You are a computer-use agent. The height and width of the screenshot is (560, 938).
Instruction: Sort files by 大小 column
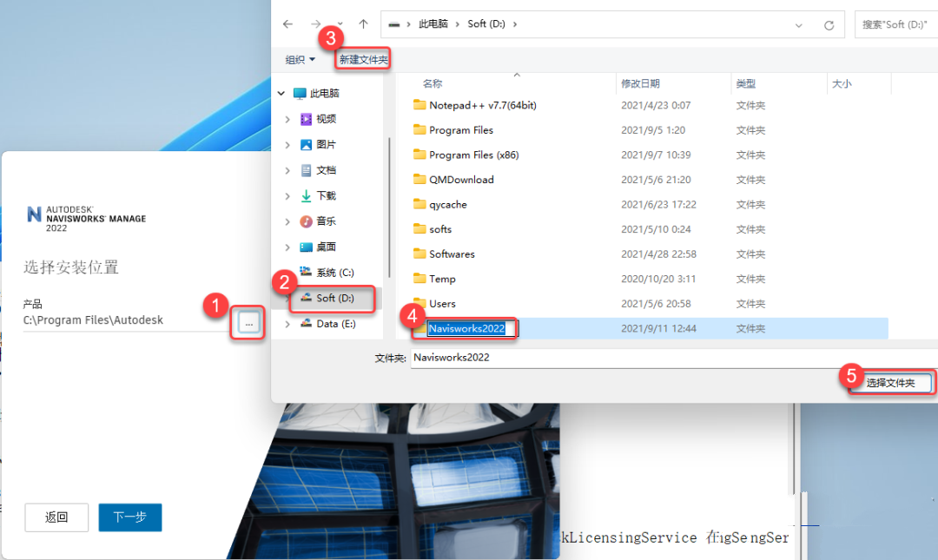(x=841, y=83)
